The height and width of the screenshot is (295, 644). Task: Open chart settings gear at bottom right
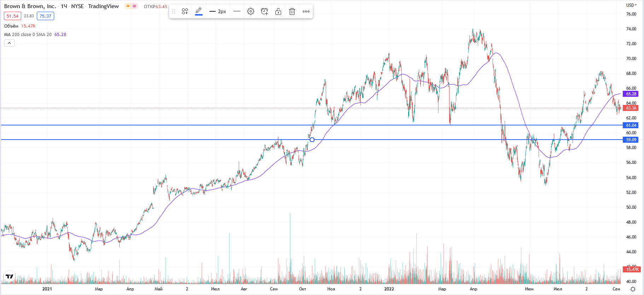(633, 289)
